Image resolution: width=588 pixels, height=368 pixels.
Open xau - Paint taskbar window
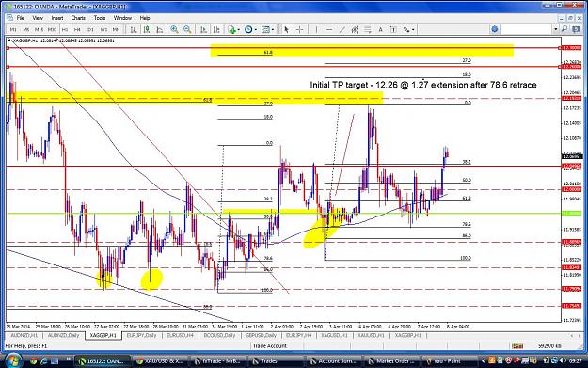click(449, 360)
